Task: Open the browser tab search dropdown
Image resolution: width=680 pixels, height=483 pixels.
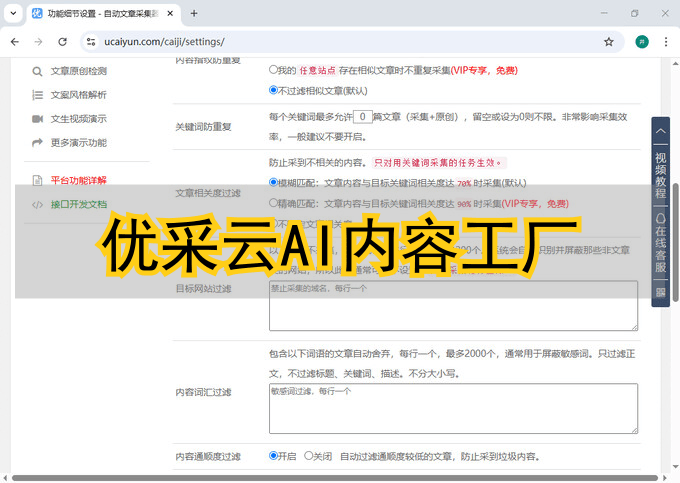Action: click(x=13, y=13)
